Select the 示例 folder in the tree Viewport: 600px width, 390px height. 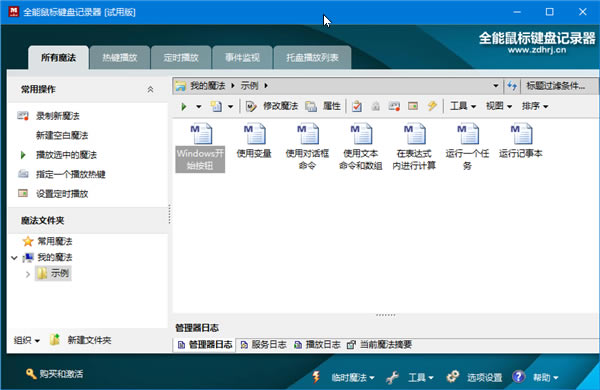pos(53,273)
